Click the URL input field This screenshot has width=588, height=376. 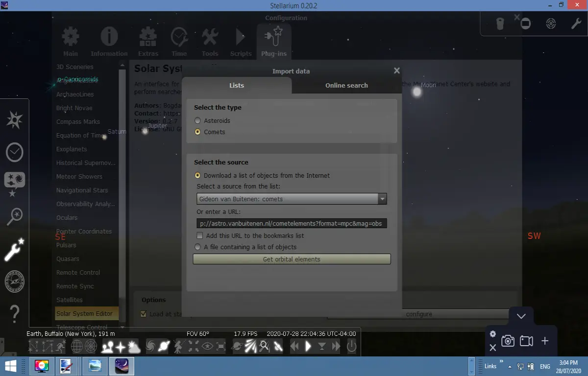(x=292, y=223)
